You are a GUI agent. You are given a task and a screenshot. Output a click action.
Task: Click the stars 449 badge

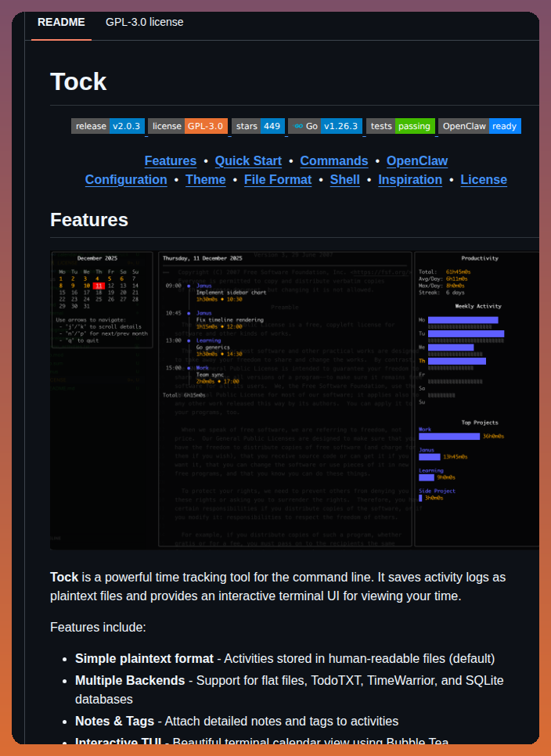coord(258,126)
